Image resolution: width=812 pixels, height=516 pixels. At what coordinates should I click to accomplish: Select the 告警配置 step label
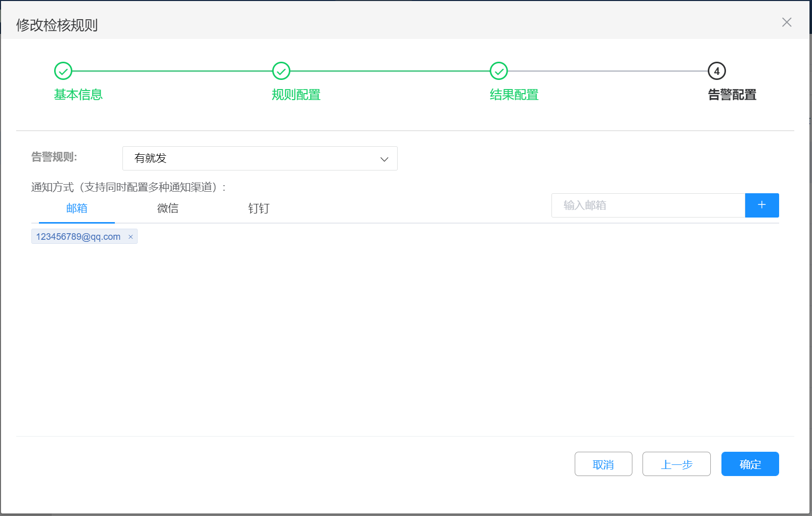coord(732,95)
